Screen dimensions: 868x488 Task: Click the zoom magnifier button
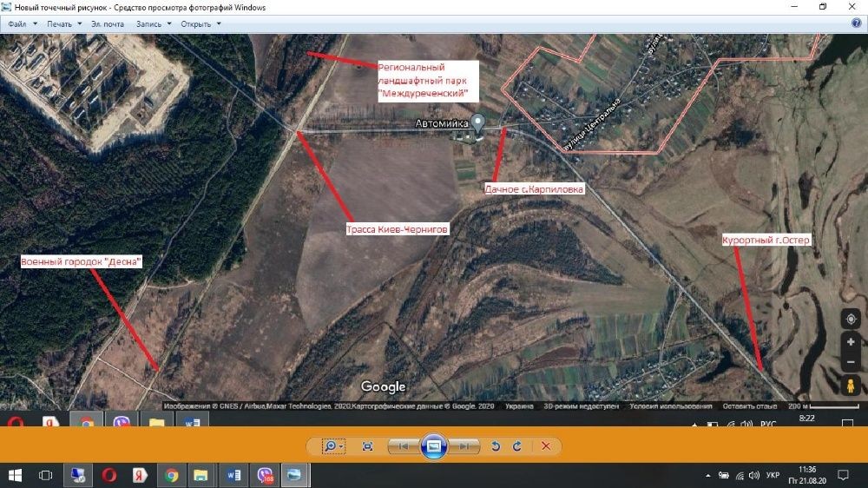pyautogui.click(x=334, y=446)
